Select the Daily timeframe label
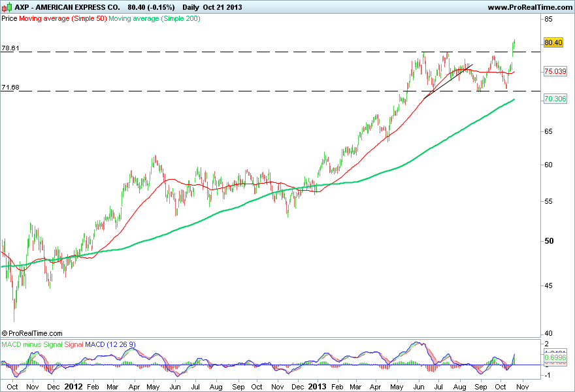Image resolution: width=575 pixels, height=392 pixels. click(x=190, y=7)
